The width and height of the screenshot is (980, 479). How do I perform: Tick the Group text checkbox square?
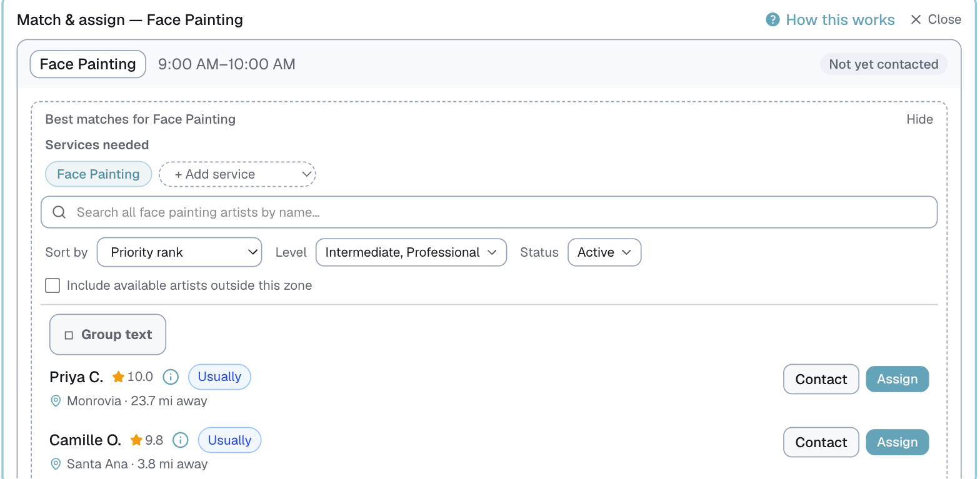(69, 335)
